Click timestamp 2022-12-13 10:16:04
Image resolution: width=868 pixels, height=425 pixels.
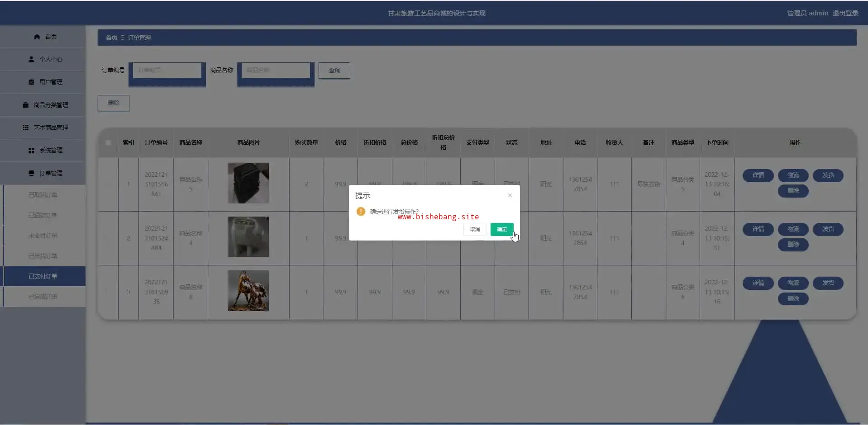pyautogui.click(x=717, y=184)
